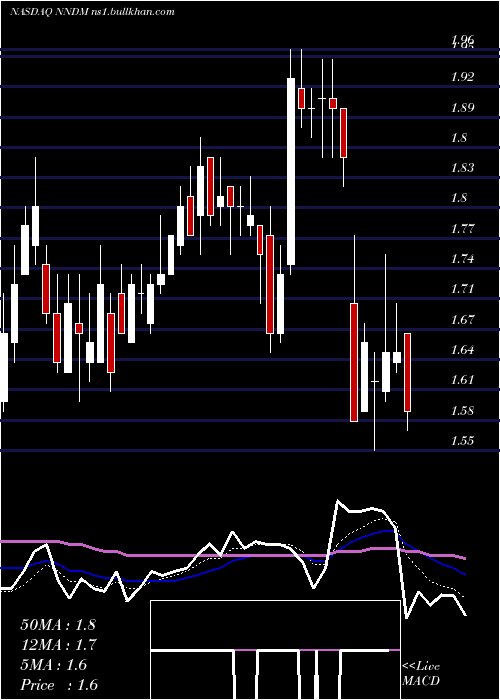Click the 1.89 price axis label

462,108
